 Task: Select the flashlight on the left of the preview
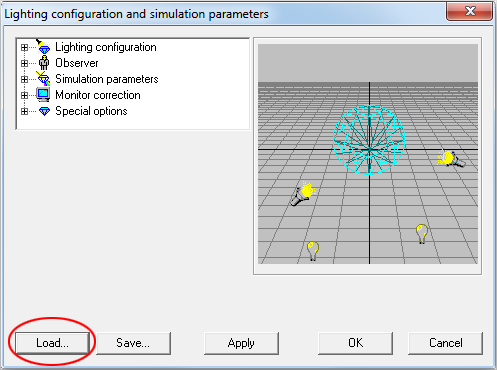pos(302,194)
